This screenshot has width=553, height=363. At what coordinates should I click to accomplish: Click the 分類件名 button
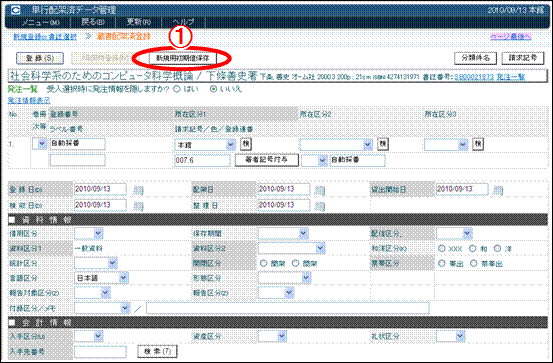(x=475, y=58)
